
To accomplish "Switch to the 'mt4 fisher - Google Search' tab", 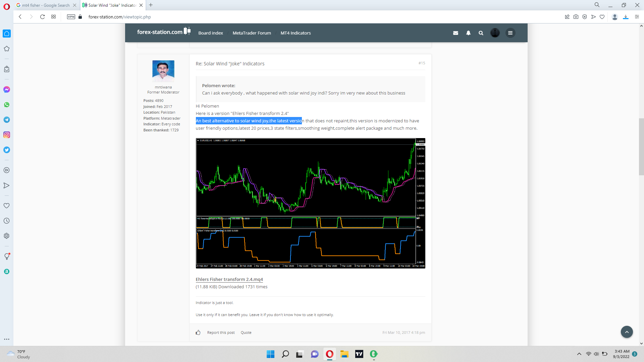I will click(46, 5).
